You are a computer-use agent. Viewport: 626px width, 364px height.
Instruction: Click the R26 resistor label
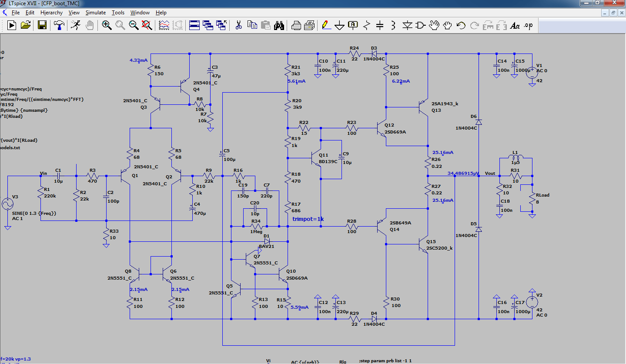tap(436, 160)
